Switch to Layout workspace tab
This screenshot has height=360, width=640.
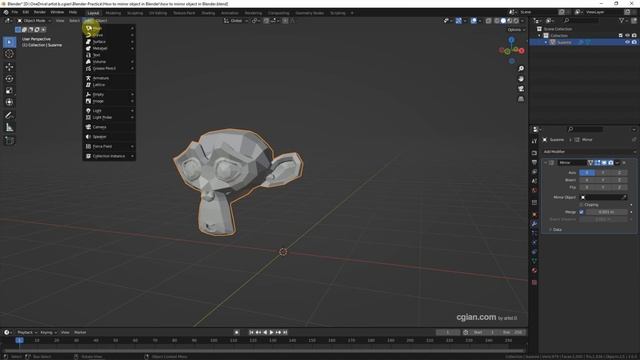pos(93,13)
